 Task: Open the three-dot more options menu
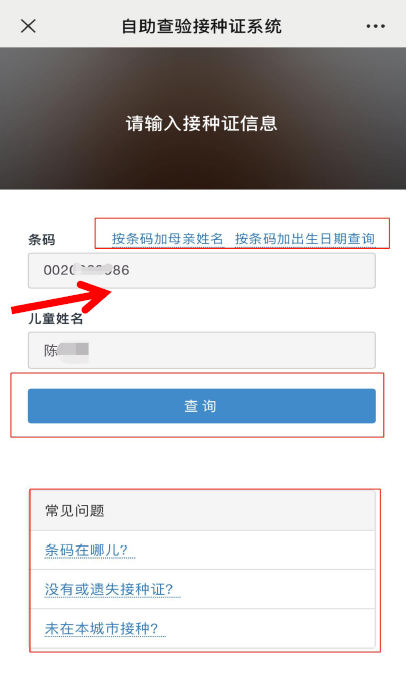tap(375, 26)
